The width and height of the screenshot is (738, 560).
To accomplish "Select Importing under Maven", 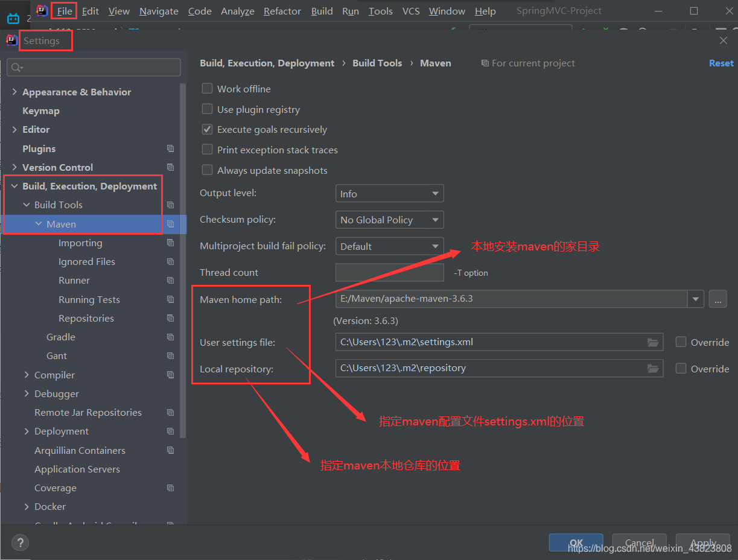I will (x=80, y=243).
